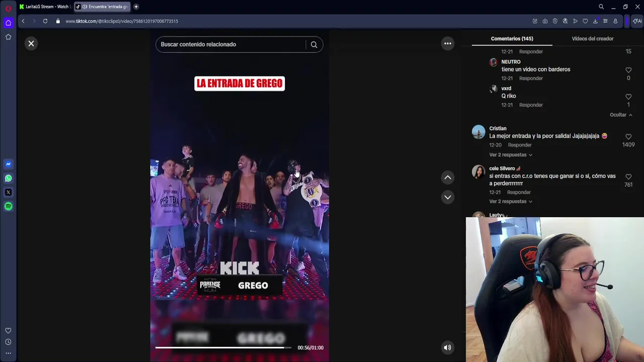Open history clock icon in sidebar
Screen dimensions: 644x362
click(x=8, y=342)
